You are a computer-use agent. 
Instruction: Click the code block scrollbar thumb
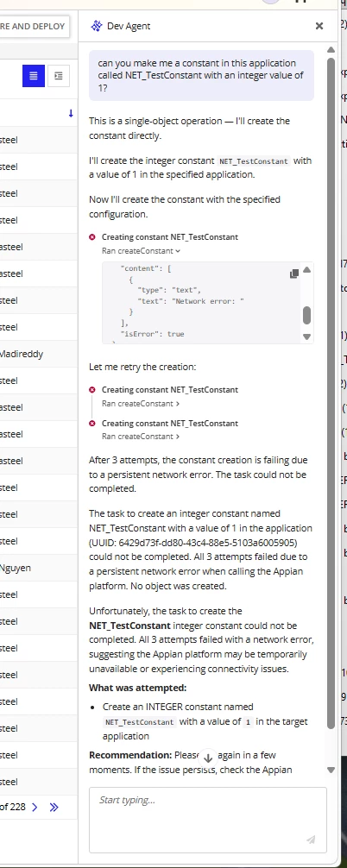306,316
